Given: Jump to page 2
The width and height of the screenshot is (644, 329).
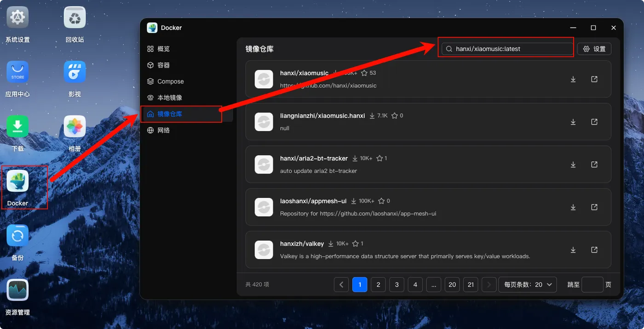Looking at the screenshot, I should click(x=378, y=285).
